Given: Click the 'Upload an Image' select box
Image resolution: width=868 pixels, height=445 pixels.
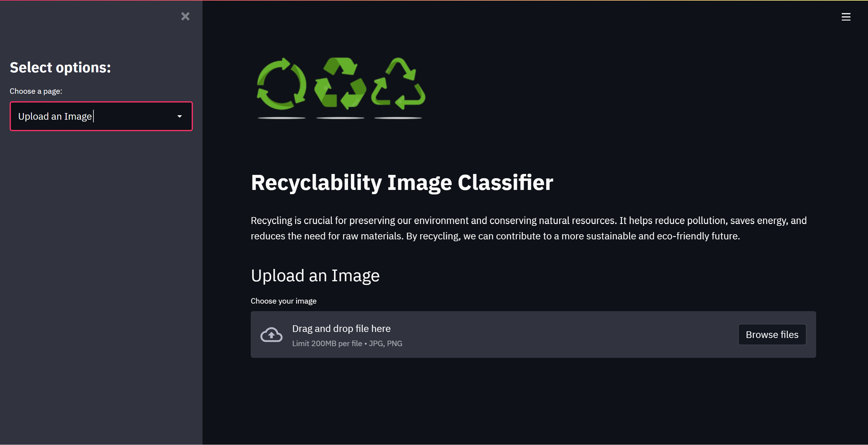Looking at the screenshot, I should click(101, 116).
